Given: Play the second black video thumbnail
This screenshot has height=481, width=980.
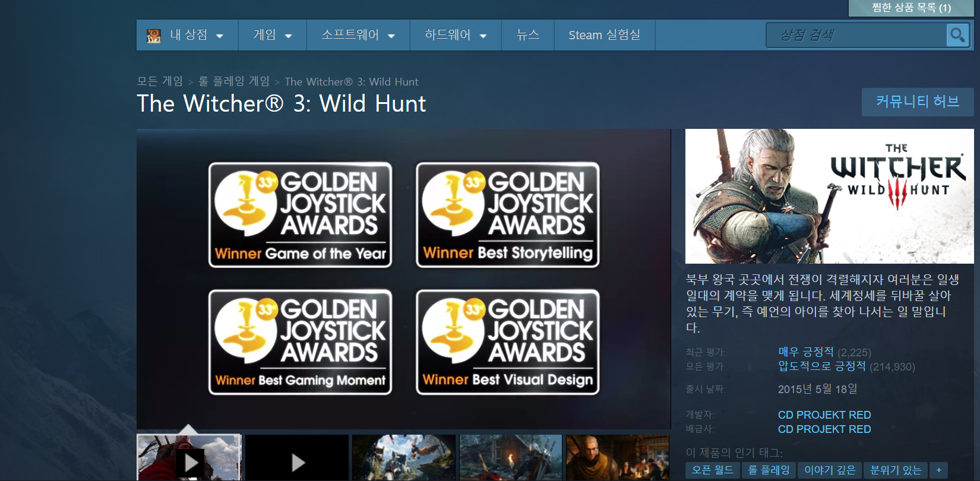Looking at the screenshot, I should [297, 461].
